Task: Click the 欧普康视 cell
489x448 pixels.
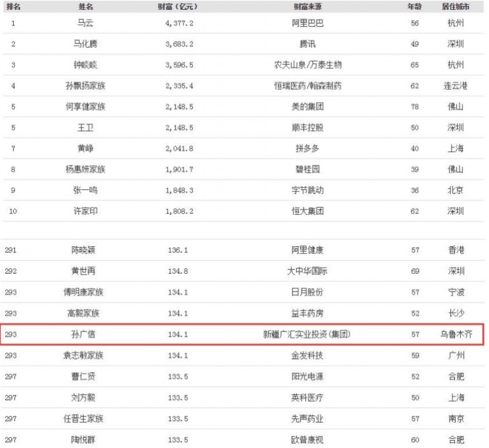Action: click(307, 439)
